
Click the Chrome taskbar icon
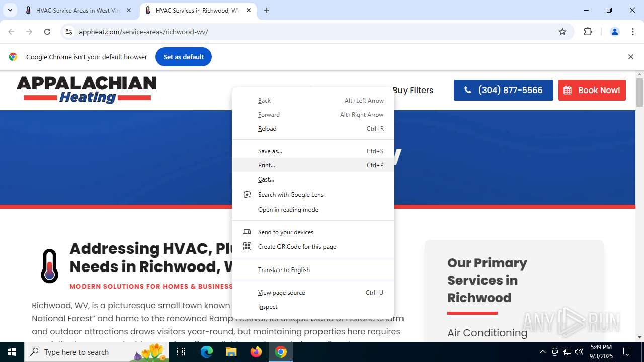pos(281,352)
